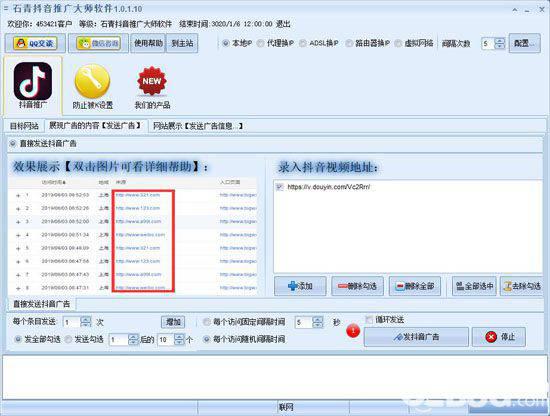This screenshot has width=550, height=416.
Task: Click the QQ交谈 button
Action: coord(35,43)
